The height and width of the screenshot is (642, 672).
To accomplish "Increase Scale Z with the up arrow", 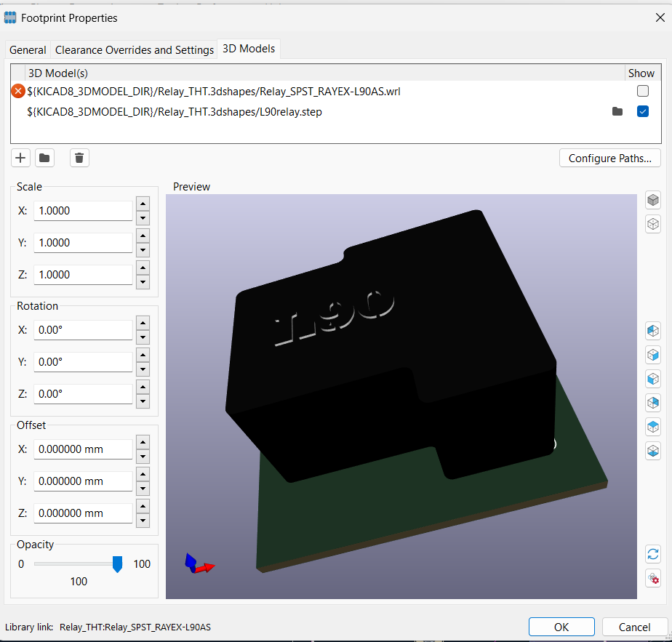I will click(143, 268).
